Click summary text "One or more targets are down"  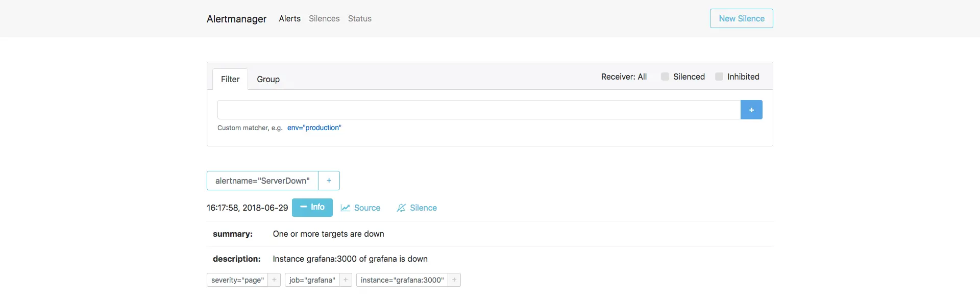[328, 234]
